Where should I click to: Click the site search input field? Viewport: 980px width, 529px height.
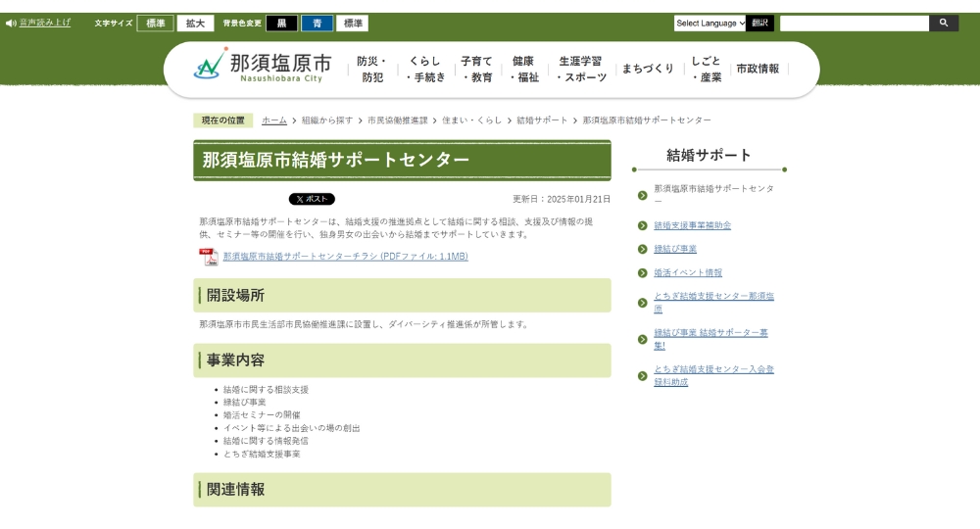pyautogui.click(x=853, y=23)
